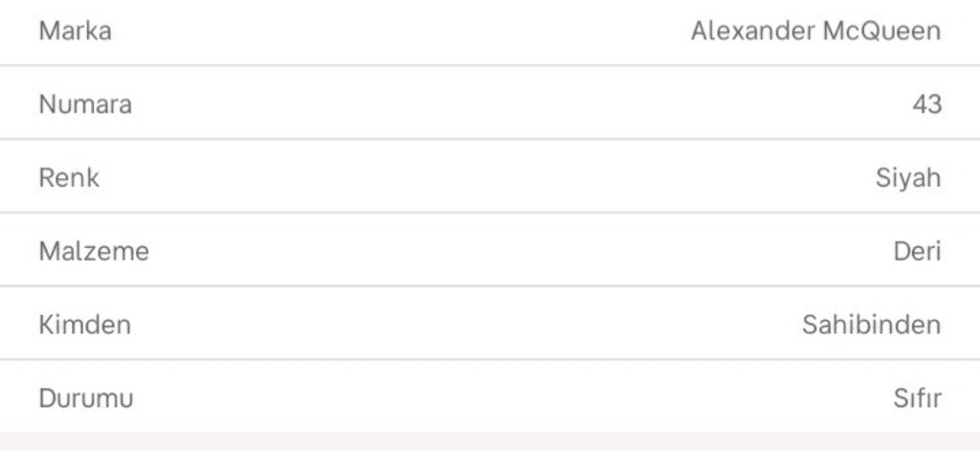Select the Sahibinden seller value
Viewport: 980px width, 455px height.
[871, 325]
